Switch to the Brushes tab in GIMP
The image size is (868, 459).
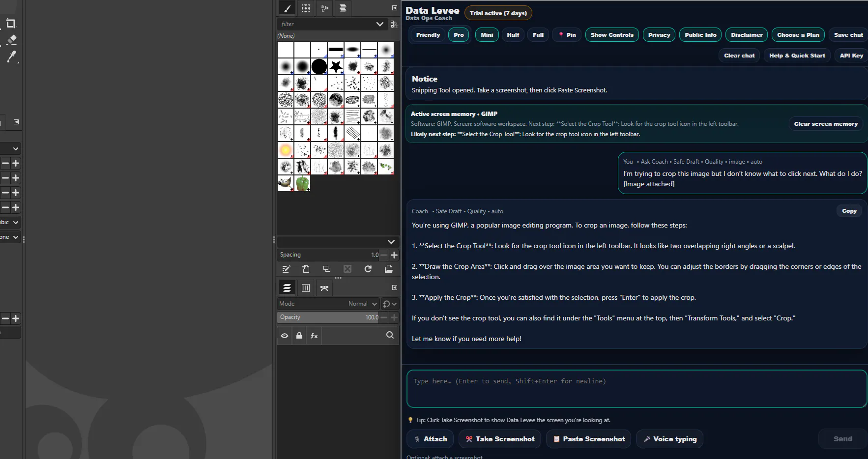(287, 8)
